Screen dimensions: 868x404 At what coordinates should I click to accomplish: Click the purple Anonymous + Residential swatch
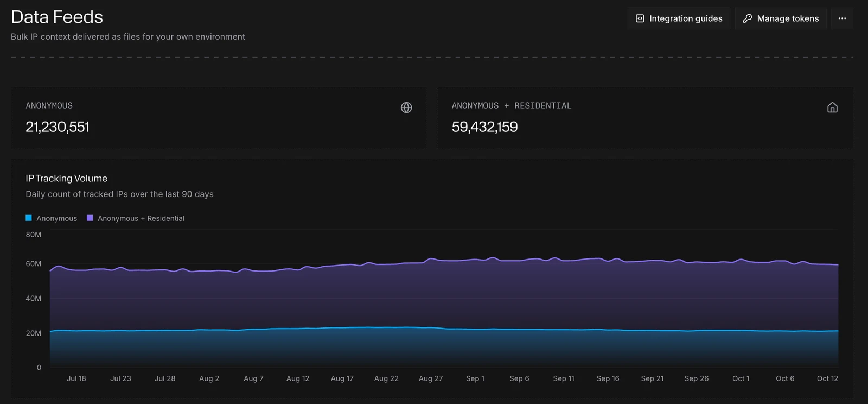click(x=90, y=218)
